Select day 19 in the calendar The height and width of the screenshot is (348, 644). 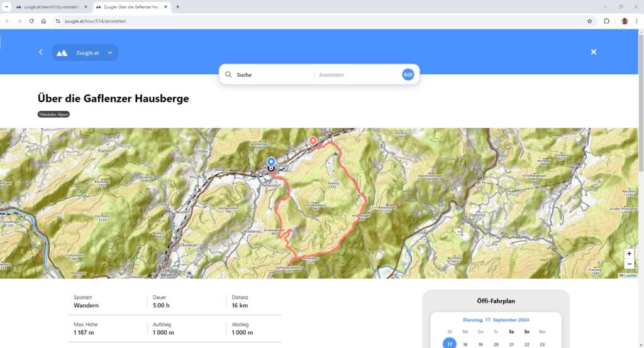480,344
